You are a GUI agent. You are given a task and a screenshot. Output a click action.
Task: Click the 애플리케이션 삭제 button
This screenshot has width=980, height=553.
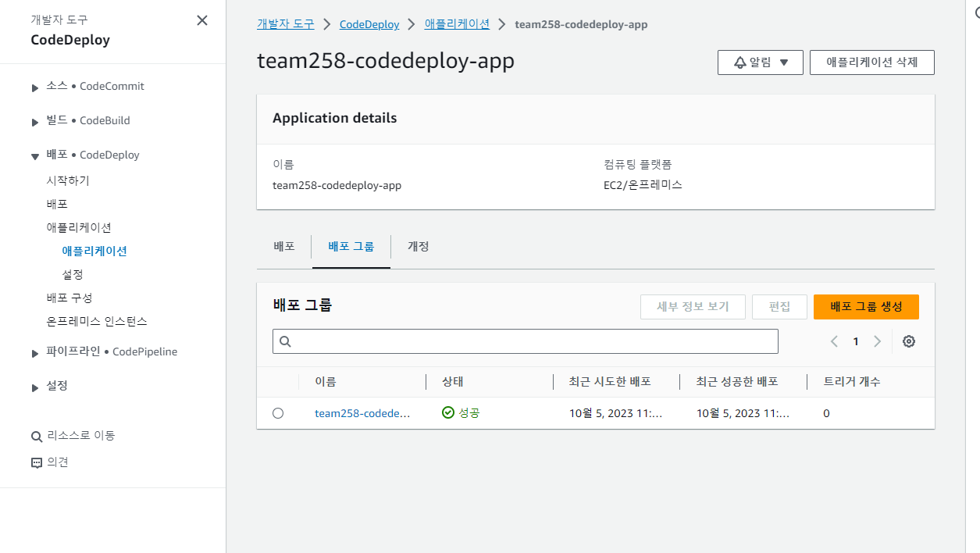point(872,62)
